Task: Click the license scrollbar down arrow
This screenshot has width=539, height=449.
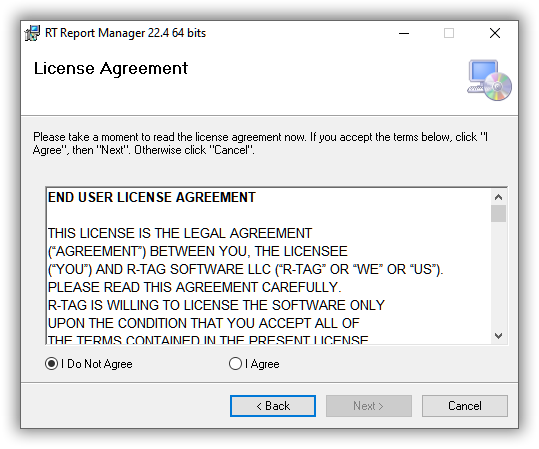Action: tap(498, 336)
